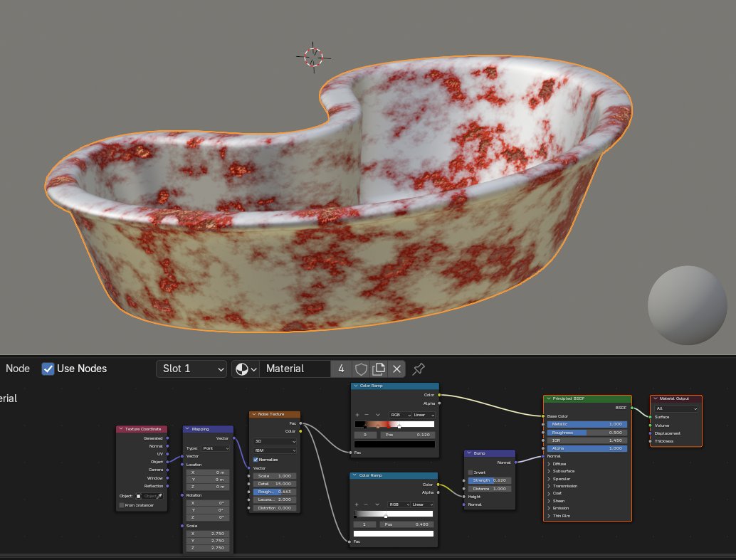This screenshot has height=560, width=736.
Task: Click the Mapping Scale X field 2.750
Action: (208, 534)
